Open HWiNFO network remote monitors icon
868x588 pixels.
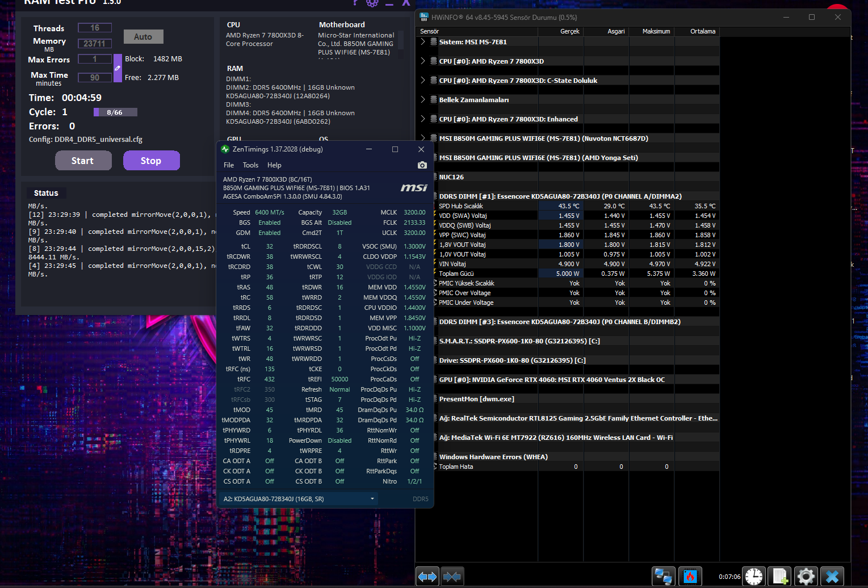[x=663, y=577]
